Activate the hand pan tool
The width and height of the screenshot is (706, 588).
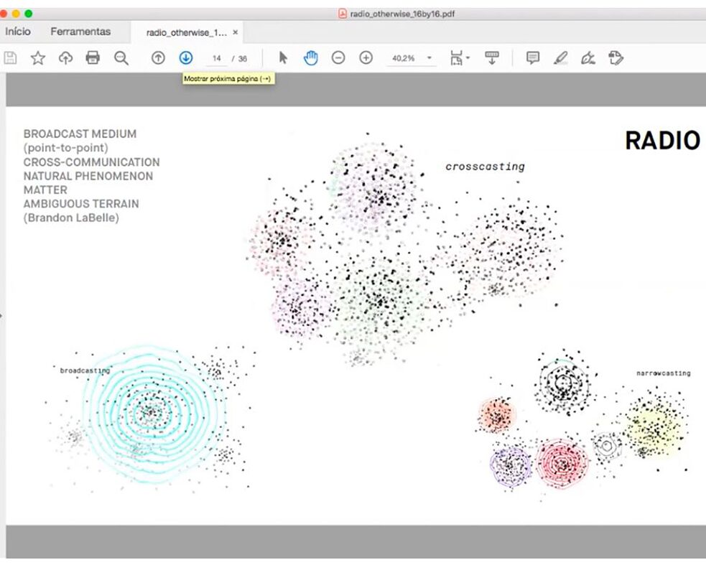click(310, 58)
